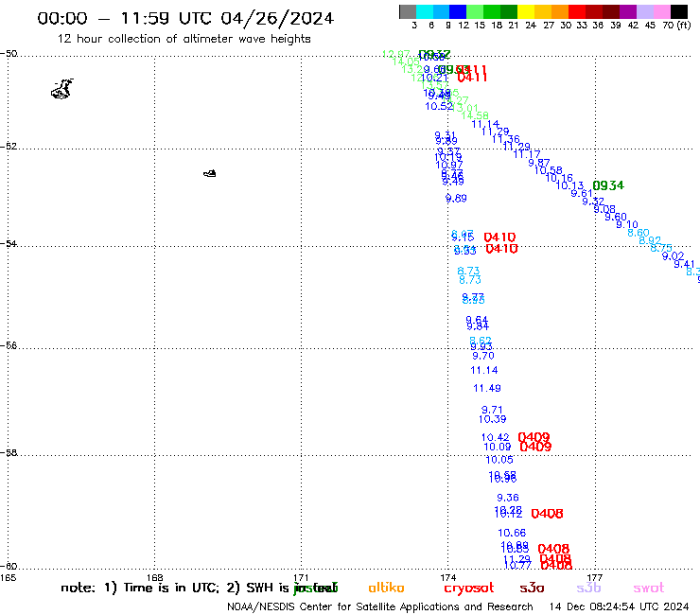Click the generation timestamp '14 Dec 08:24:54 UTC 2024'
The image size is (700, 615).
coord(619,606)
